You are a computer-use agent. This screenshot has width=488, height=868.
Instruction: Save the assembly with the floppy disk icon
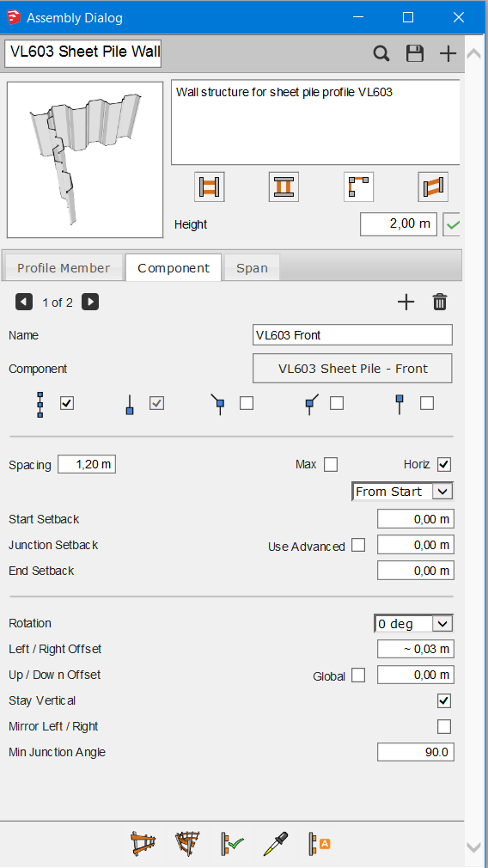coord(414,53)
